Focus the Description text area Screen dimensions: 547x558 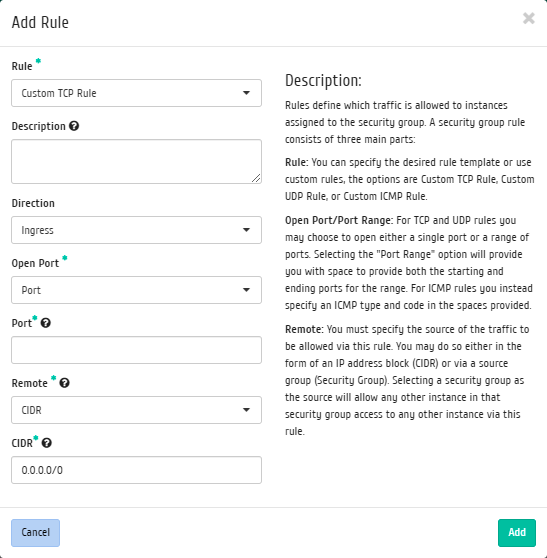[136, 162]
